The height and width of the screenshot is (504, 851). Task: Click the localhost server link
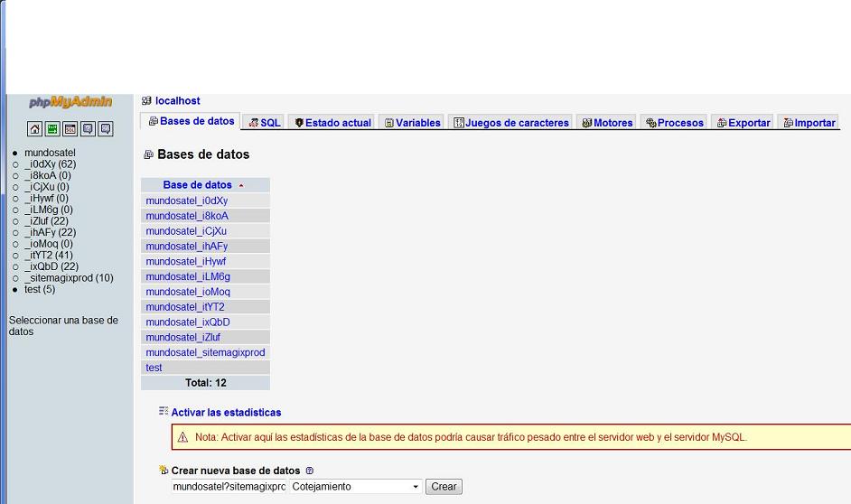(x=177, y=100)
